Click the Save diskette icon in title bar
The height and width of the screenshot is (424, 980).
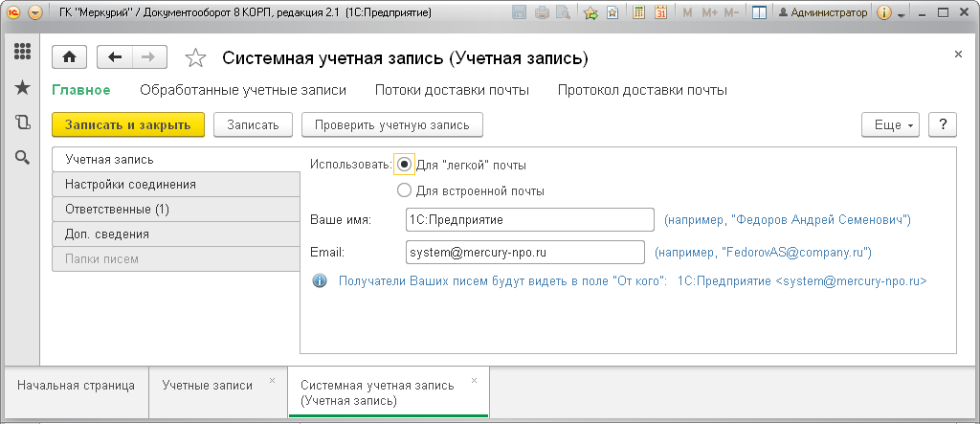click(519, 12)
